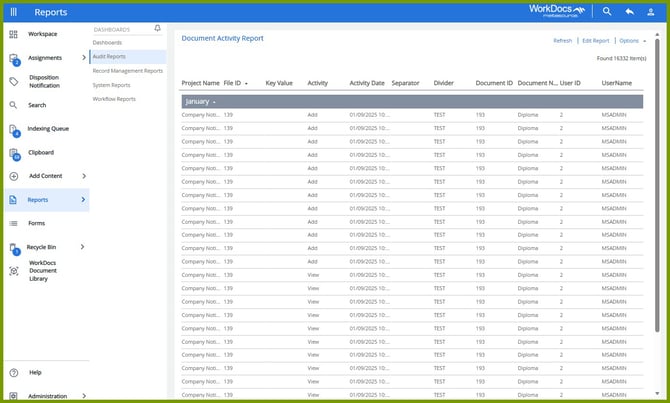670x403 pixels.
Task: Click the Search magnifier in sidebar
Action: 13,105
